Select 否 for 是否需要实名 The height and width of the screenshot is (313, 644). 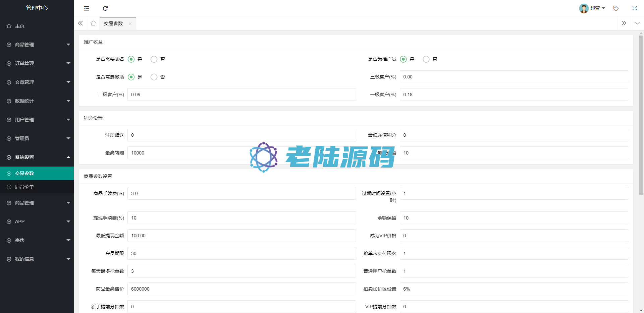pyautogui.click(x=154, y=59)
